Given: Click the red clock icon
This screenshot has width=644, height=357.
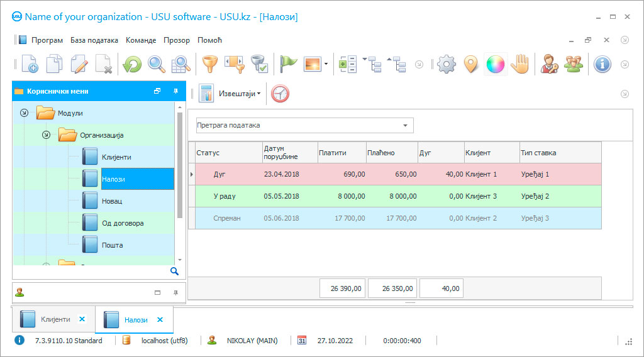Looking at the screenshot, I should pos(280,94).
